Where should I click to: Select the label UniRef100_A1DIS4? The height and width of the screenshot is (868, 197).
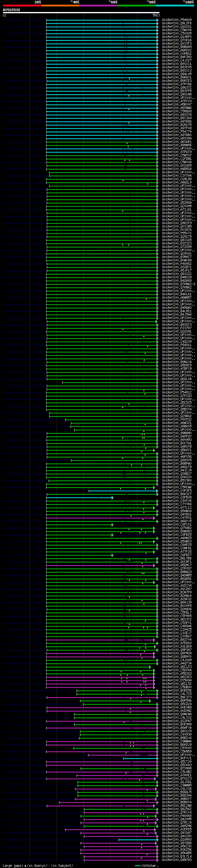pos(176,586)
